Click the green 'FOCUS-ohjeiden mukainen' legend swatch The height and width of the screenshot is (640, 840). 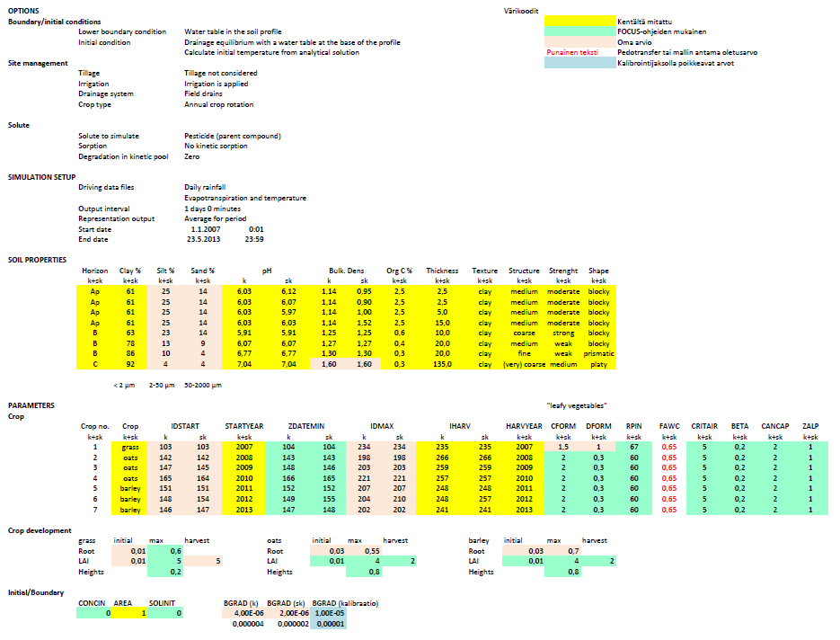pos(580,31)
